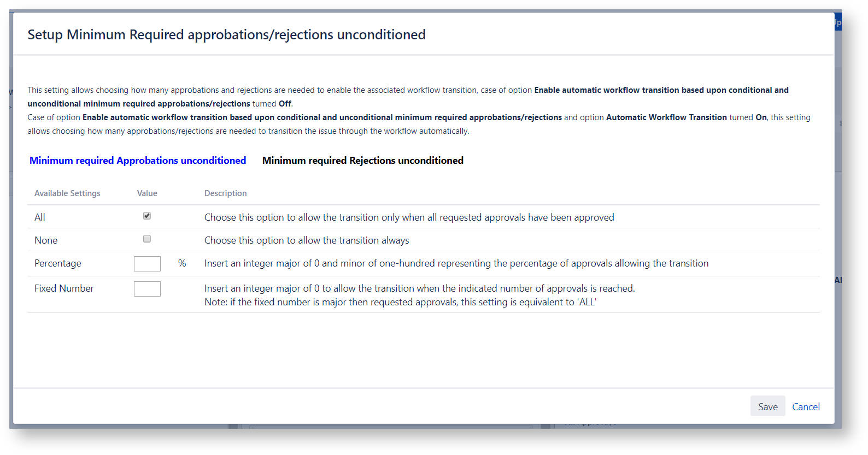Screen dimensions: 868x455
Task: Cancel the setup dialog
Action: coord(806,406)
